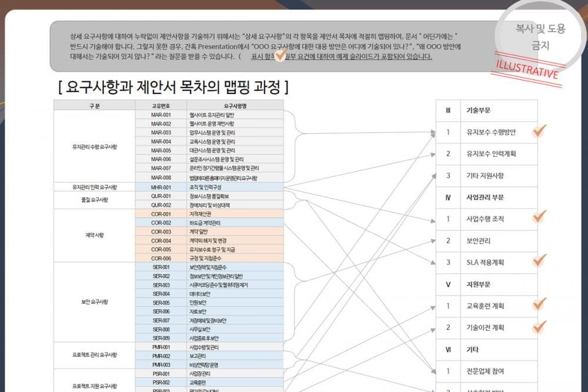Viewport: 588px width, 392px height.
Task: Select the COR-003 cell
Action: click(x=161, y=232)
